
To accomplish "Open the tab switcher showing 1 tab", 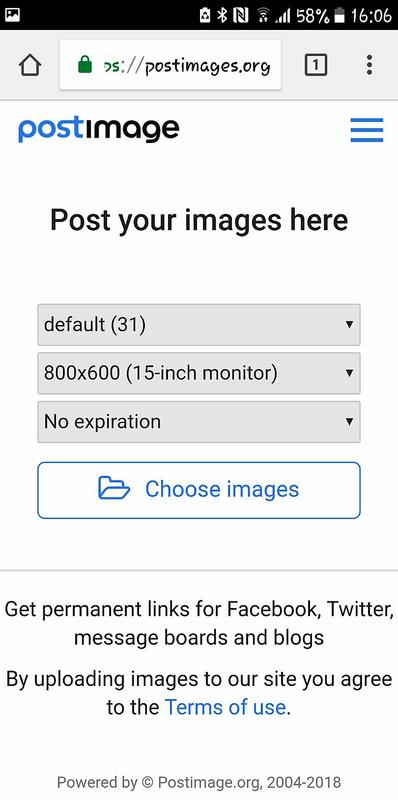I will click(315, 65).
